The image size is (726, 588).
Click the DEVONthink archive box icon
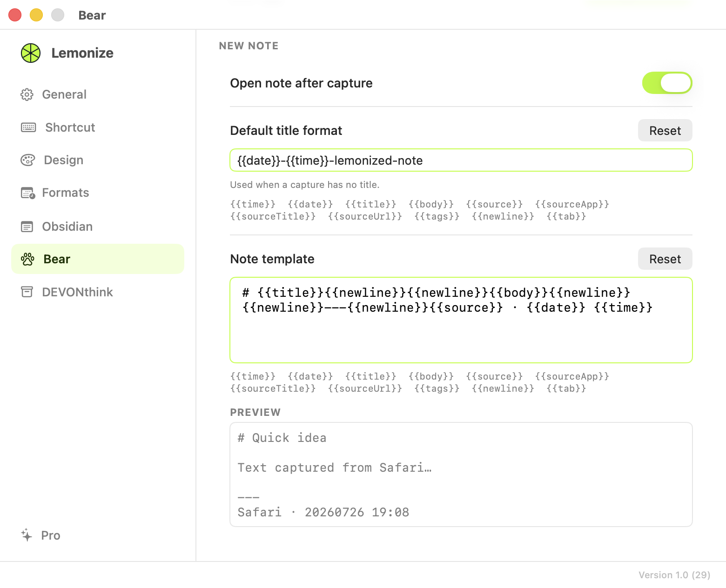pos(27,292)
